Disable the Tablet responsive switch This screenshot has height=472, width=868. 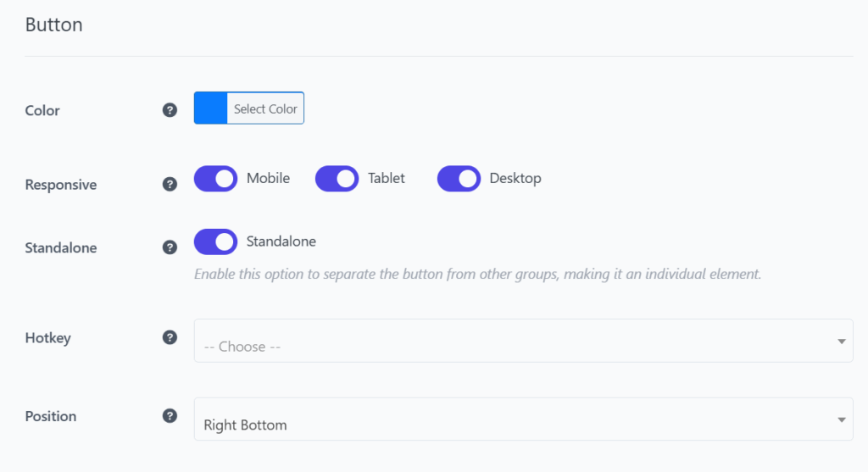coord(337,179)
